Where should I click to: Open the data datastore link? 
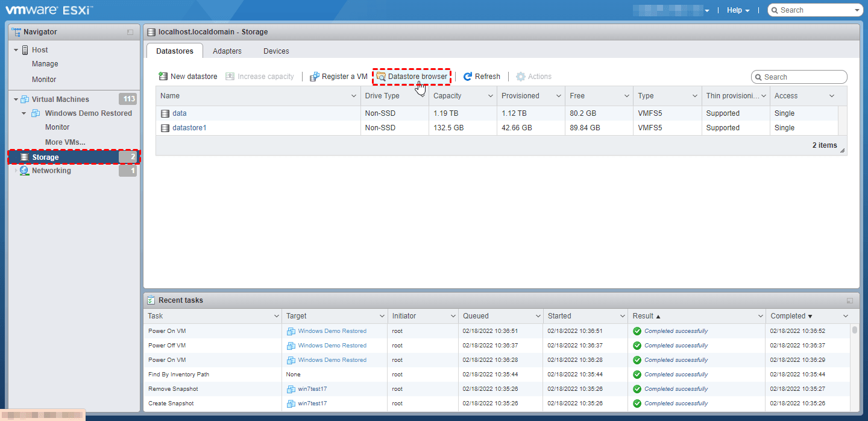coord(180,113)
